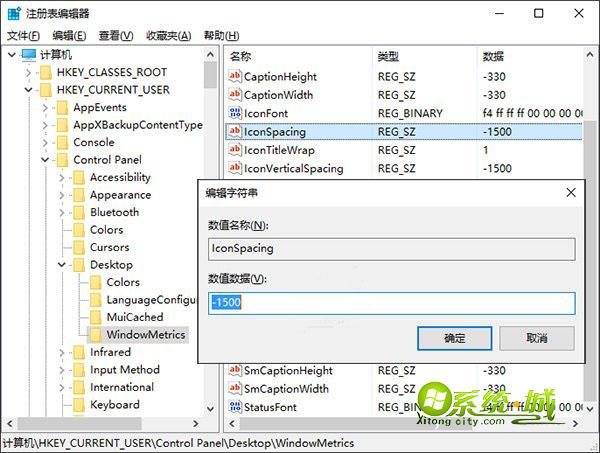This screenshot has height=453, width=600.
Task: Select the International tree item
Action: [122, 387]
